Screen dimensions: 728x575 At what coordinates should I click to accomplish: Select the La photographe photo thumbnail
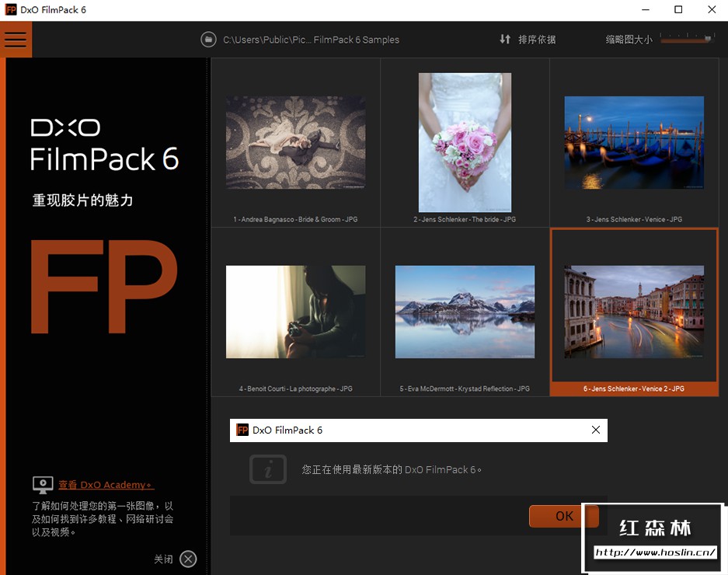(295, 312)
